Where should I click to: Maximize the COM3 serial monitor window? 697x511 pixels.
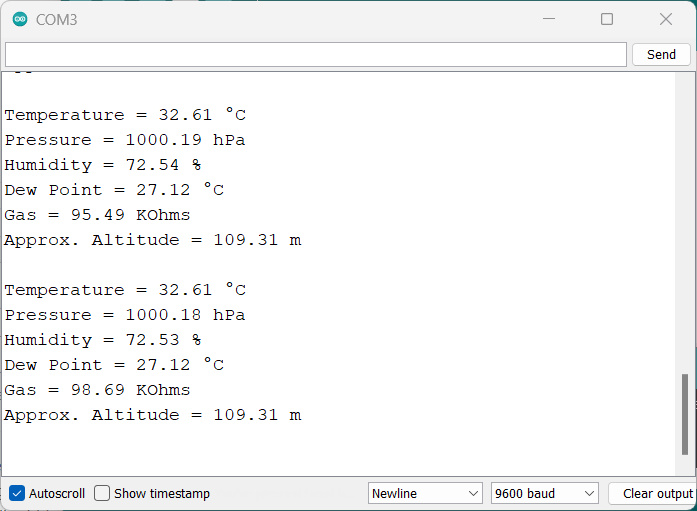pos(607,19)
